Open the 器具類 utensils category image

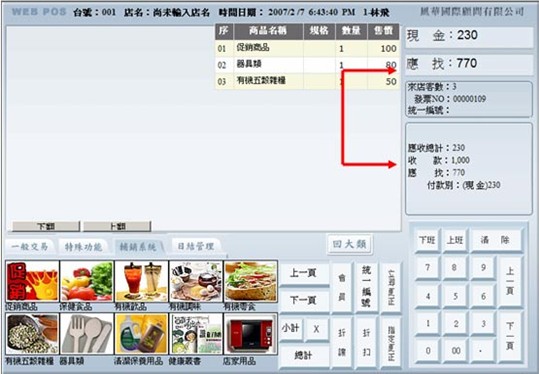click(x=87, y=334)
